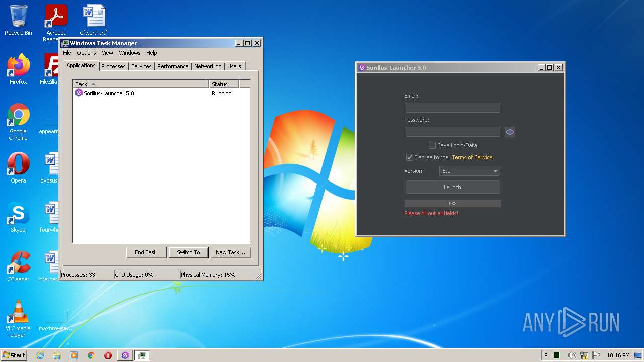Screen dimensions: 644x362
Task: Select the maxbrowse file on desktop
Action: tap(56, 319)
